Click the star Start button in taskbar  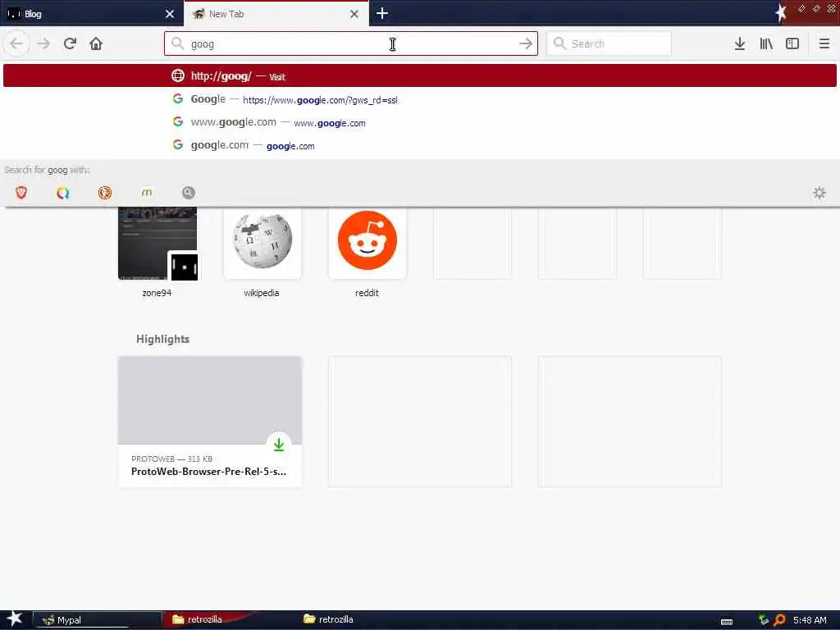click(14, 619)
